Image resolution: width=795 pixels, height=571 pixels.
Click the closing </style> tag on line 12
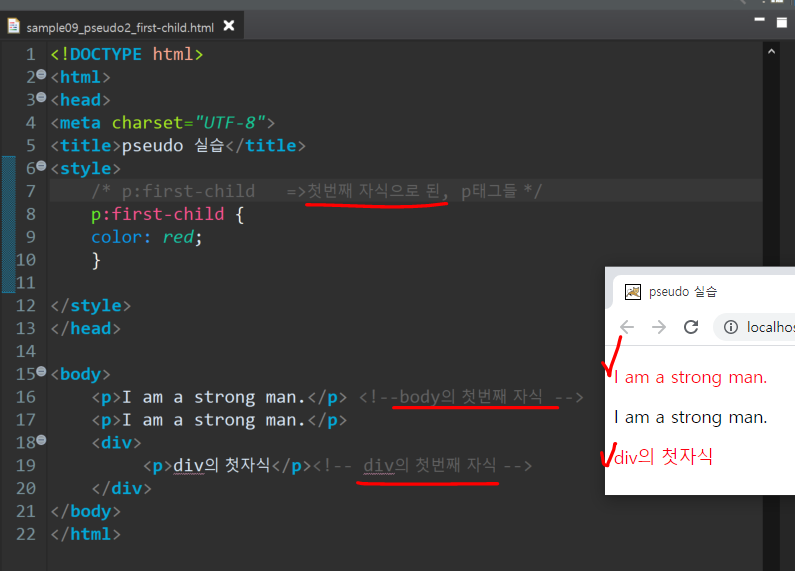pos(91,306)
